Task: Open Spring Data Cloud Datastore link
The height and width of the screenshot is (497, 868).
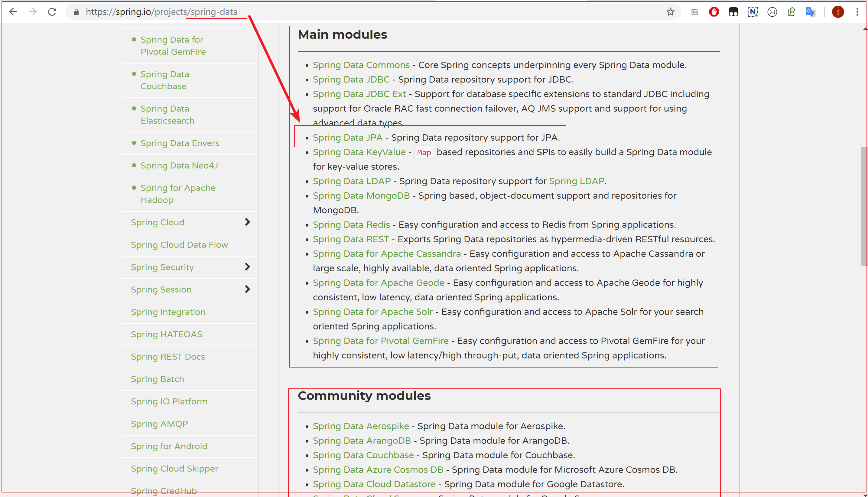Action: [x=374, y=484]
